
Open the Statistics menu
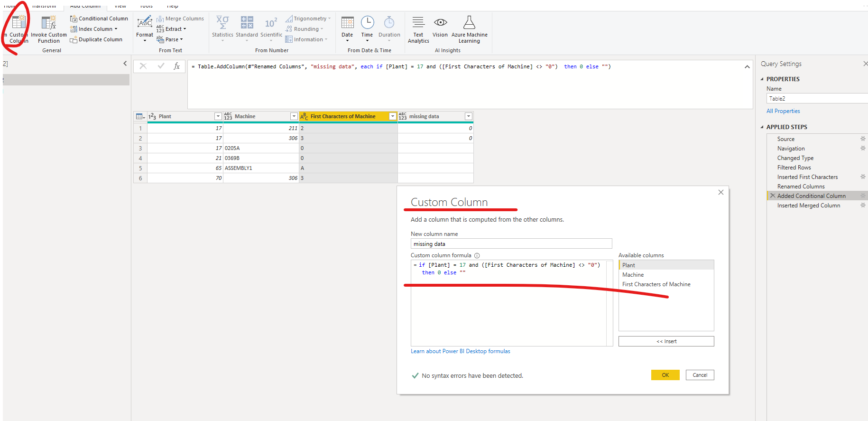[x=222, y=28]
